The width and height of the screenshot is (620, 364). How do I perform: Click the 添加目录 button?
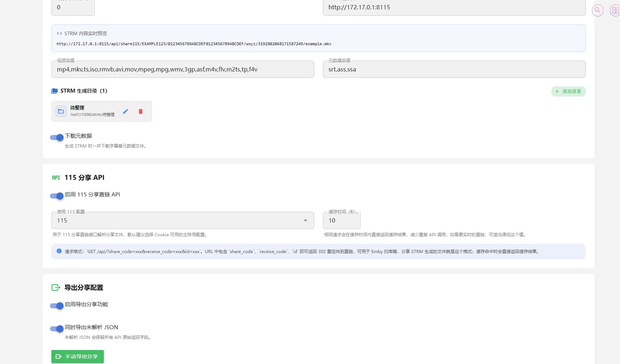coord(569,92)
